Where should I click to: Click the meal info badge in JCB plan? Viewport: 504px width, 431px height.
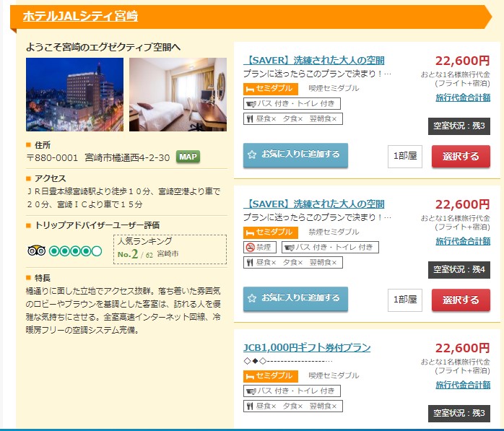tap(293, 406)
